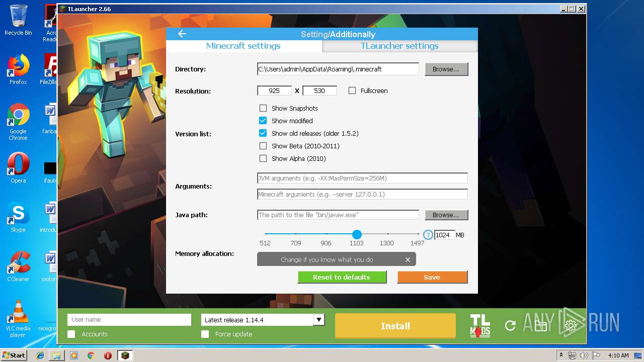Open TL Mods panel
The height and width of the screenshot is (362, 644).
point(480,326)
